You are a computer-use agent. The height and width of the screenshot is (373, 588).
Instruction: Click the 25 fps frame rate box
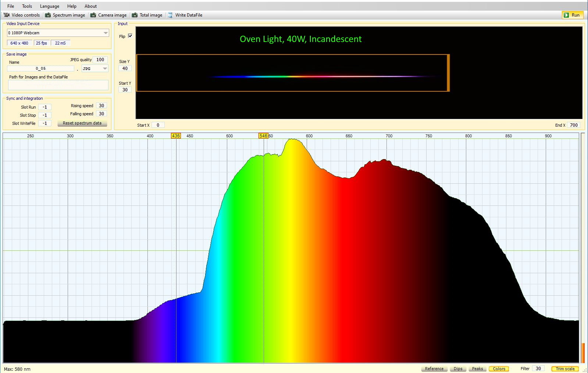pyautogui.click(x=42, y=43)
